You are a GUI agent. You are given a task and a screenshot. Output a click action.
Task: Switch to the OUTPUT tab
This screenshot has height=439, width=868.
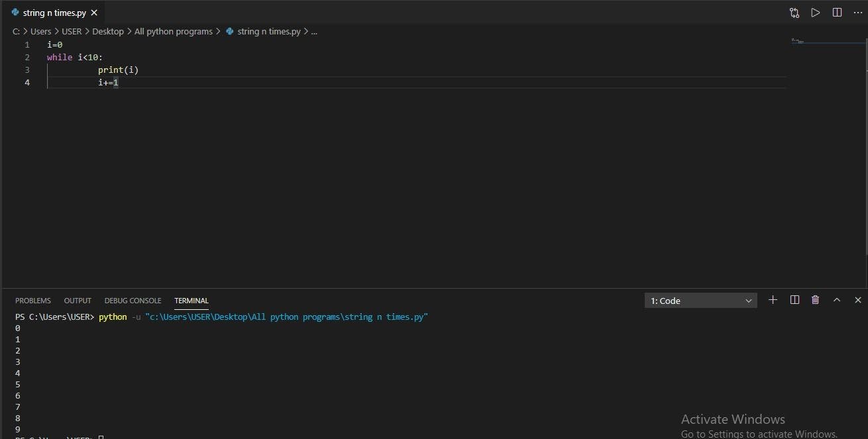tap(78, 301)
